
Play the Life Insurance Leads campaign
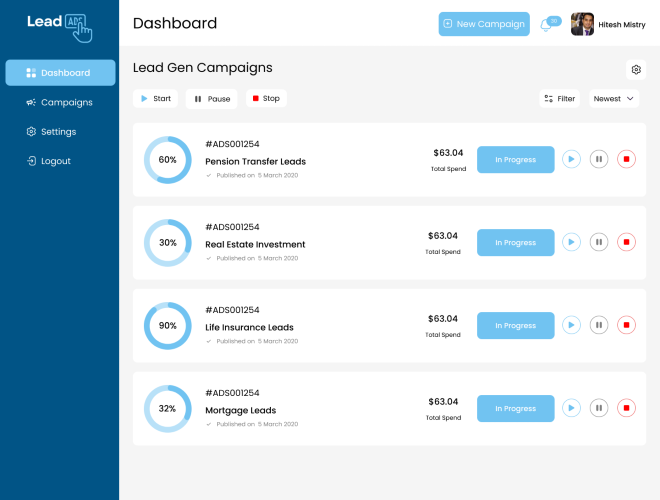571,325
